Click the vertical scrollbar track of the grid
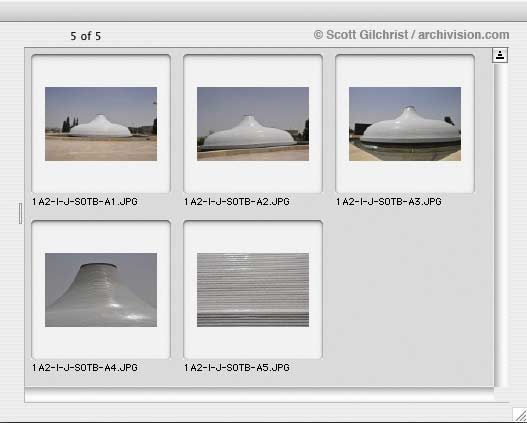 click(500, 225)
